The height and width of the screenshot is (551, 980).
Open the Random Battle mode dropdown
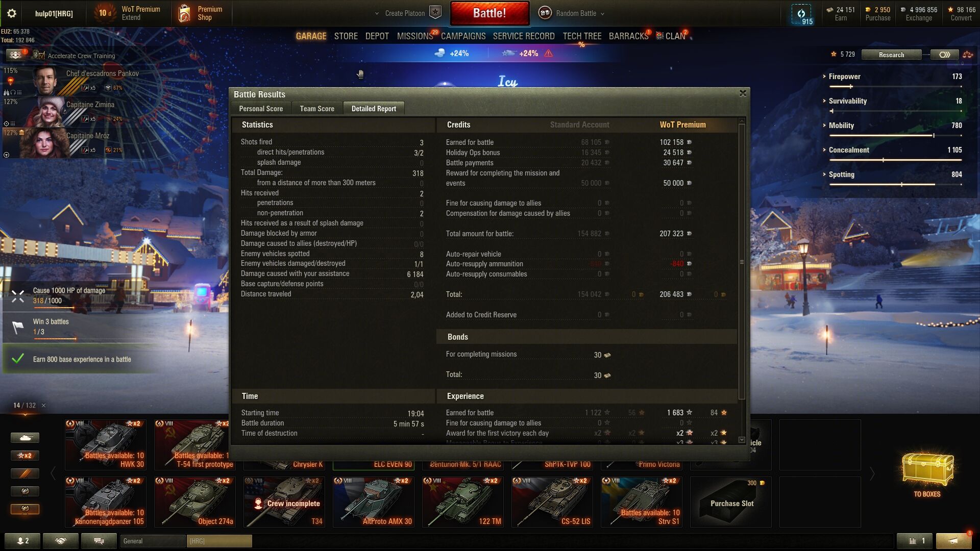point(576,13)
